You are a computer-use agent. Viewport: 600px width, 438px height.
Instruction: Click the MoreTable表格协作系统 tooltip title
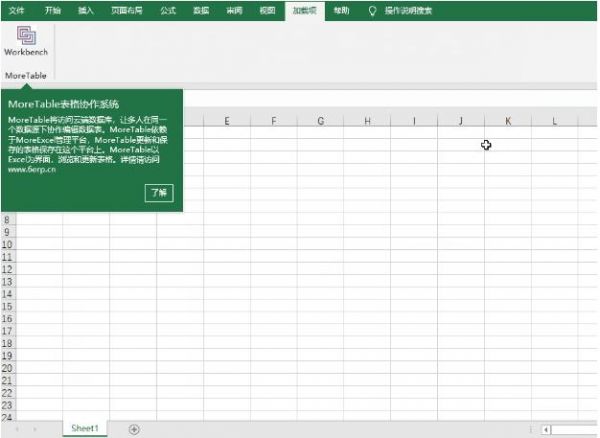tap(64, 104)
